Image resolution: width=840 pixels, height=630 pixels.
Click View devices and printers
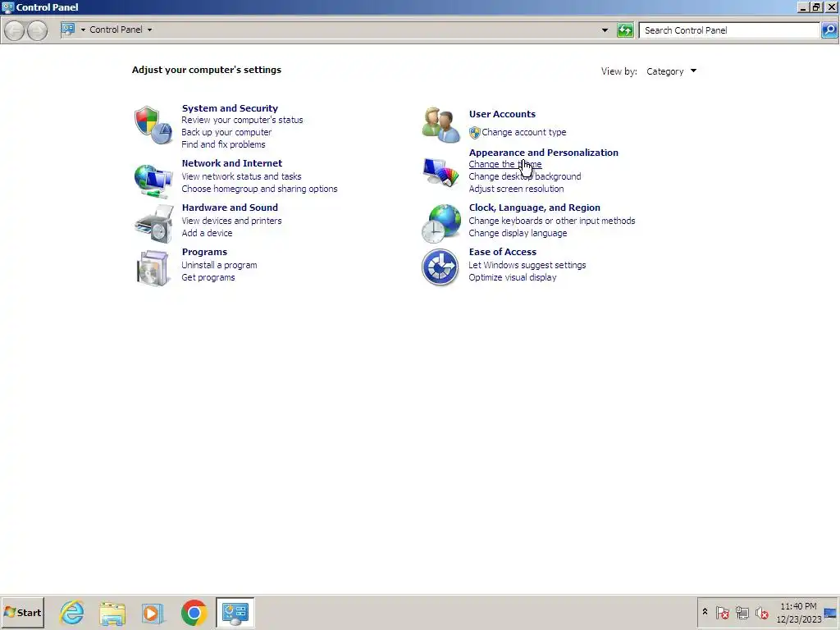[x=231, y=221]
